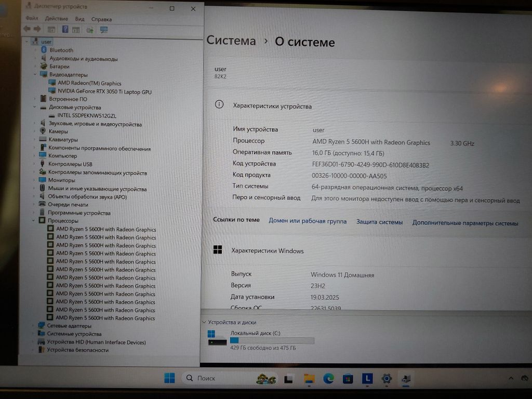Viewport: 532px width, 399px height.
Task: Open File Explorer from the taskbar
Action: (x=310, y=379)
